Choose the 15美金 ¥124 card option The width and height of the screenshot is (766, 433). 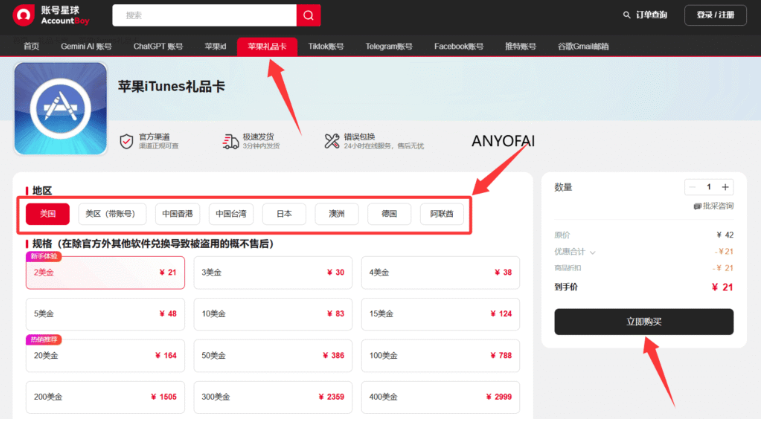(x=440, y=314)
